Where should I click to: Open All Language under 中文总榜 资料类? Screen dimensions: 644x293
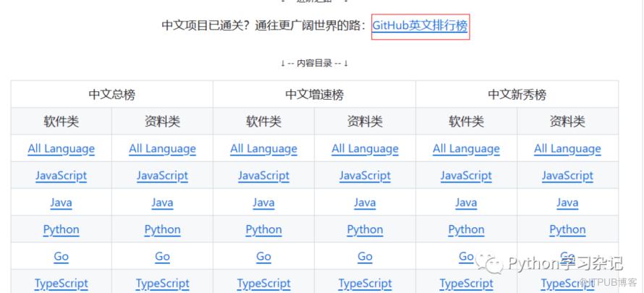pos(162,149)
